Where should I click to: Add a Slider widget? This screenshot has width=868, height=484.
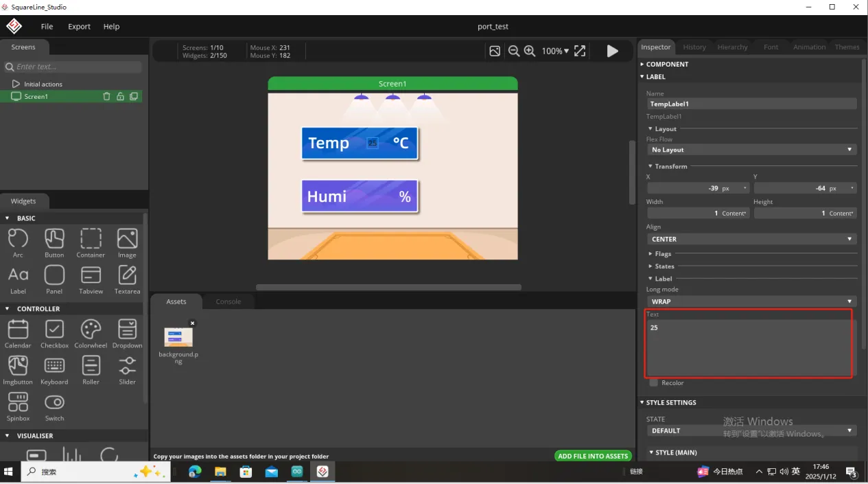coord(127,369)
